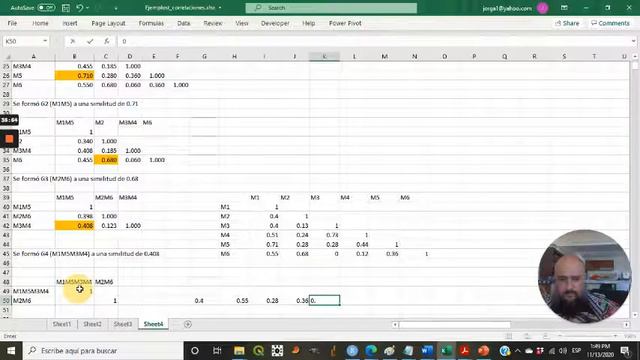Click cell 'Se formó G4 (M1M5M3M4)' text

click(86, 253)
